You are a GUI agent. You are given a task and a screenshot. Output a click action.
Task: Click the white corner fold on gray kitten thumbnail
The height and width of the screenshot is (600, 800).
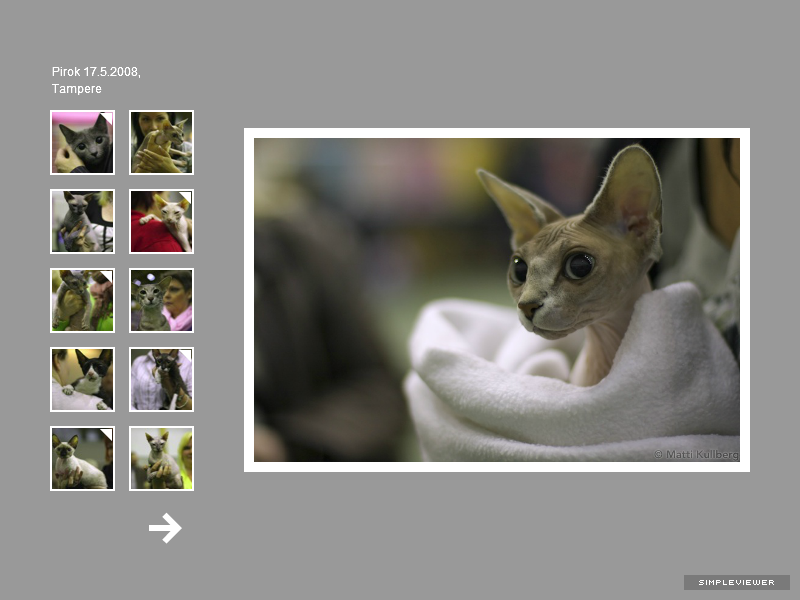108,117
